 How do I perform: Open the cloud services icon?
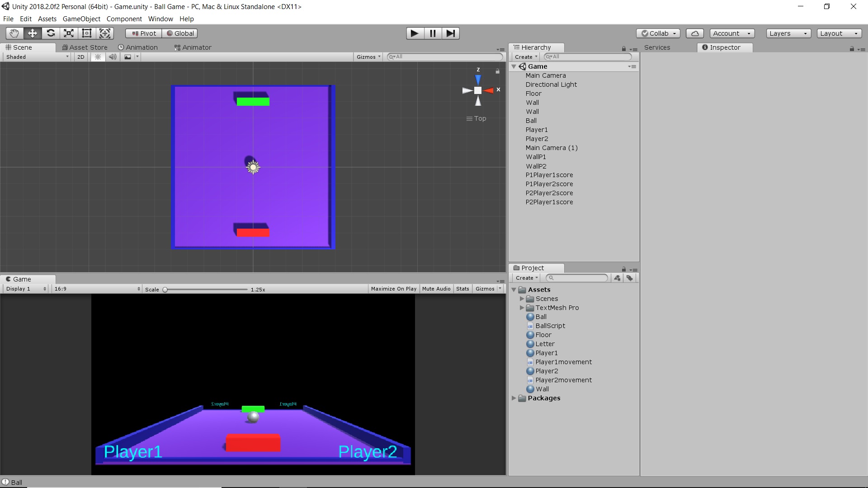pos(695,33)
